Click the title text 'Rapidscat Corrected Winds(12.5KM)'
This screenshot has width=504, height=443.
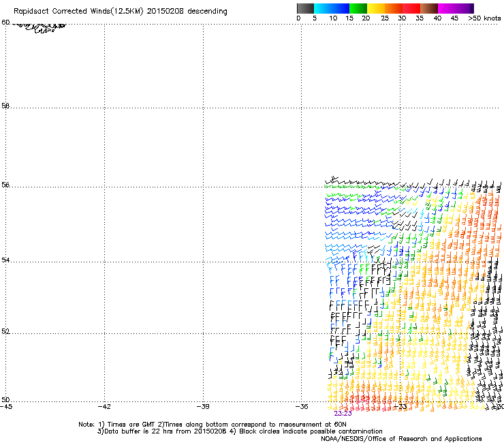click(x=78, y=12)
